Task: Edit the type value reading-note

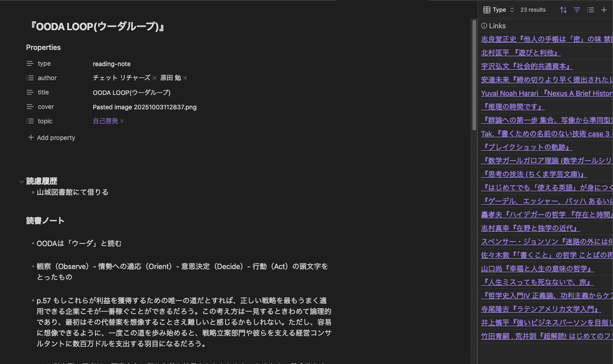Action: click(x=112, y=64)
